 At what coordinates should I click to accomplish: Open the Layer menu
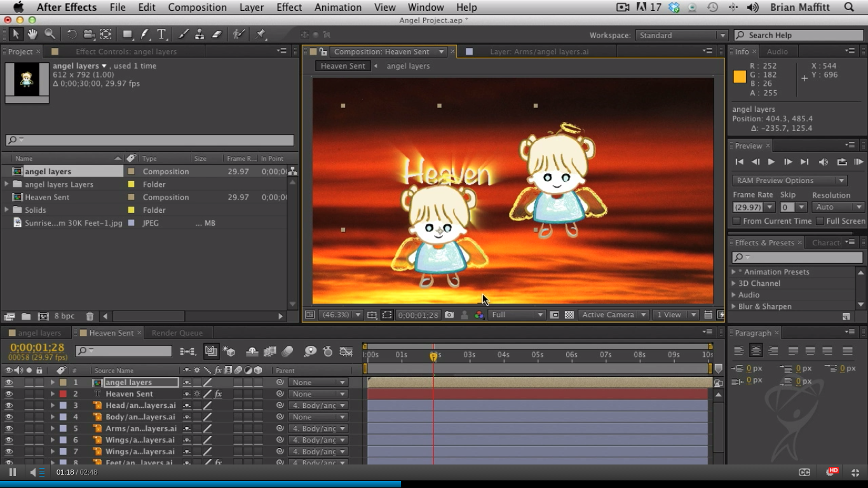click(252, 8)
